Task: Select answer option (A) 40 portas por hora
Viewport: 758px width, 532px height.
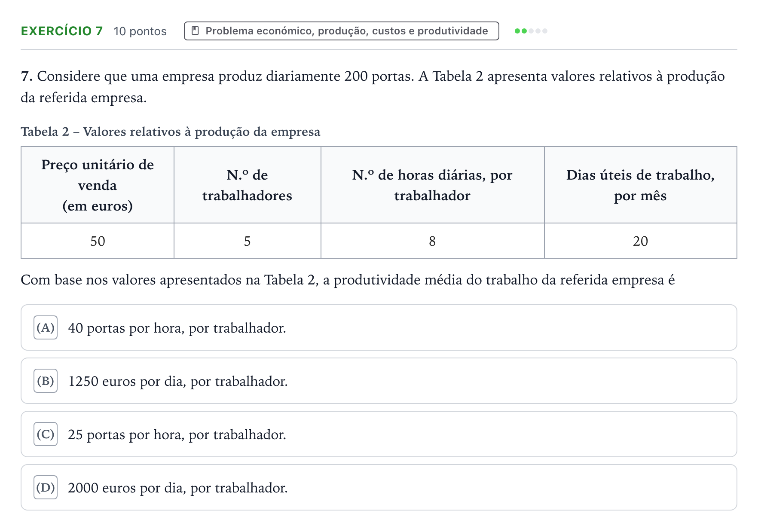Action: [379, 327]
